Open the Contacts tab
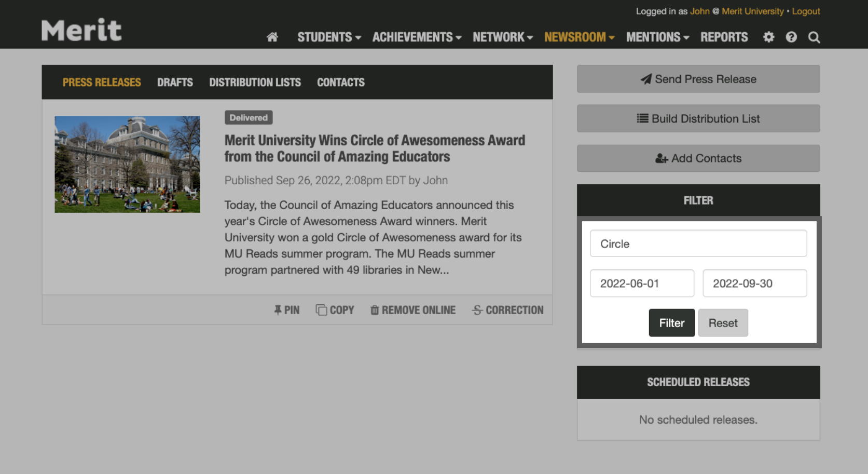 (x=340, y=82)
